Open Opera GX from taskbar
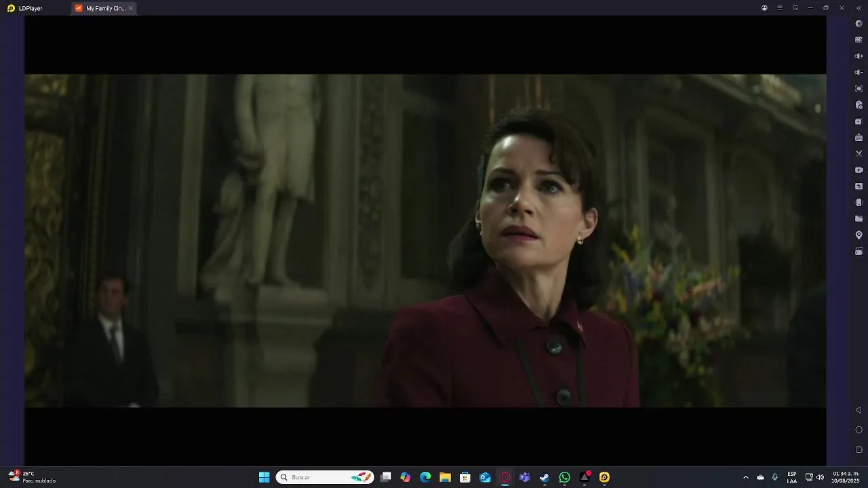 point(505,477)
